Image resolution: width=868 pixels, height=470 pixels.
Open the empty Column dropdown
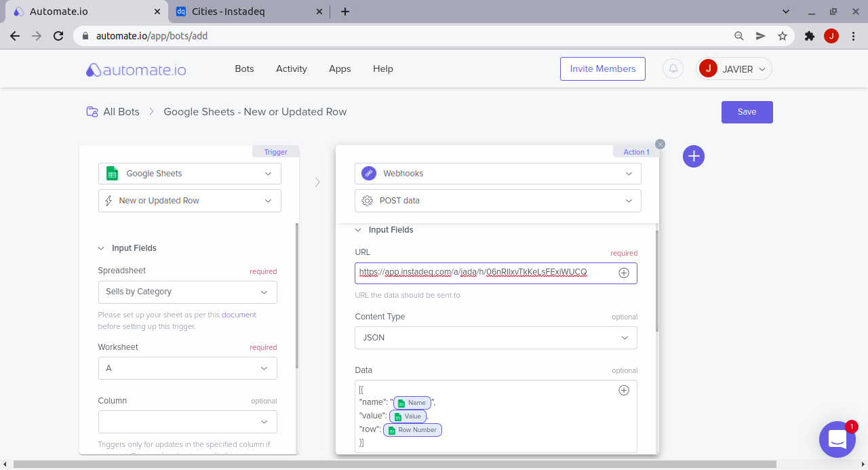point(188,422)
